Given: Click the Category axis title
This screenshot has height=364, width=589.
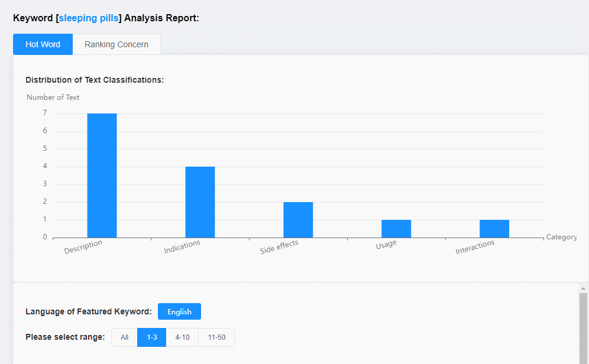Looking at the screenshot, I should tap(561, 237).
